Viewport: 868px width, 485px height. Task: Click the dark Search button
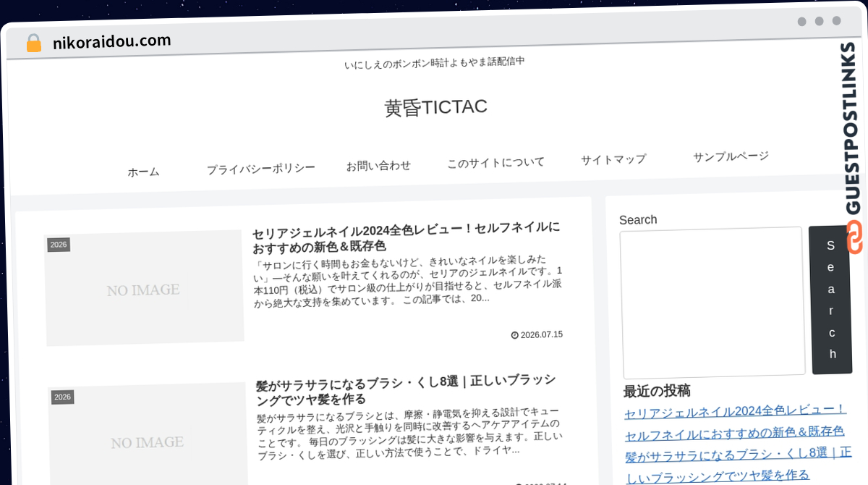831,300
